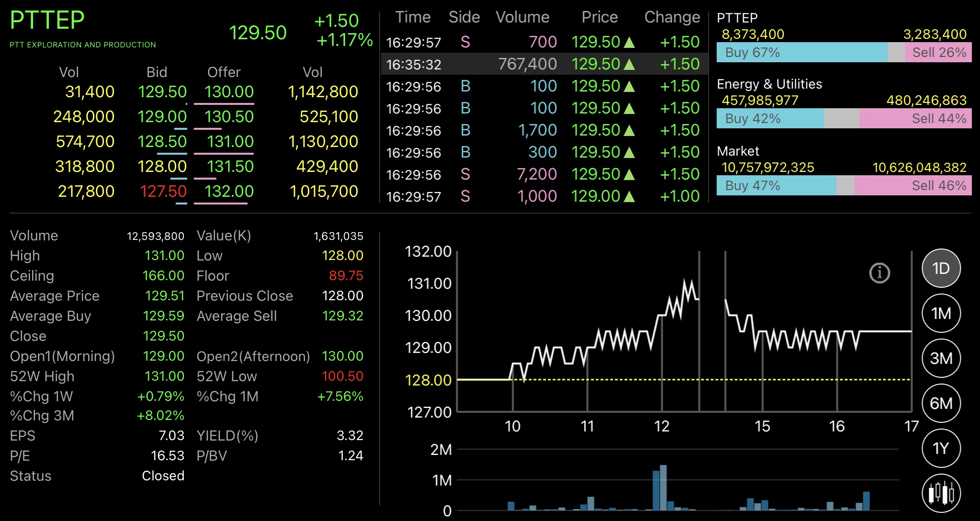The image size is (980, 521).
Task: Click the Value(K) figure 1,631,035
Action: coord(338,236)
